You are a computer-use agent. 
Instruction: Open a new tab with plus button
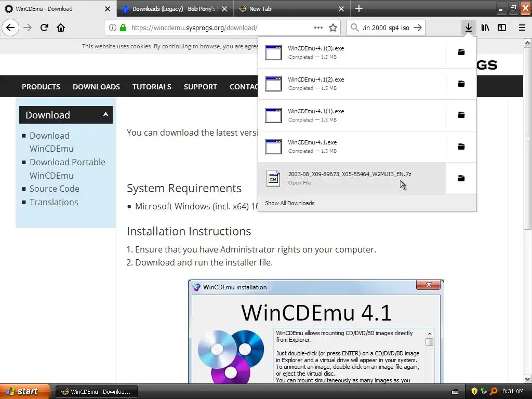tap(358, 8)
